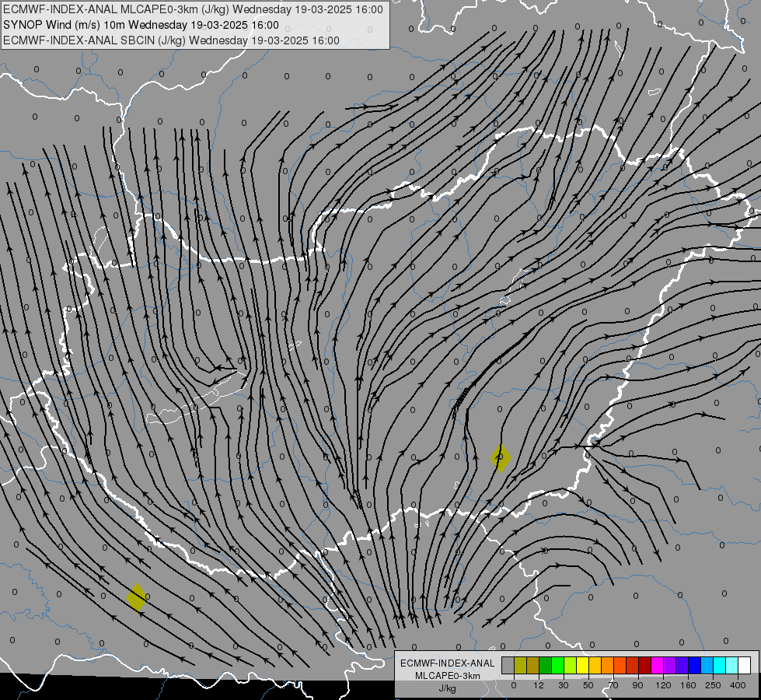Click the legend unit J/kg
The width and height of the screenshot is (761, 700).
(x=448, y=688)
